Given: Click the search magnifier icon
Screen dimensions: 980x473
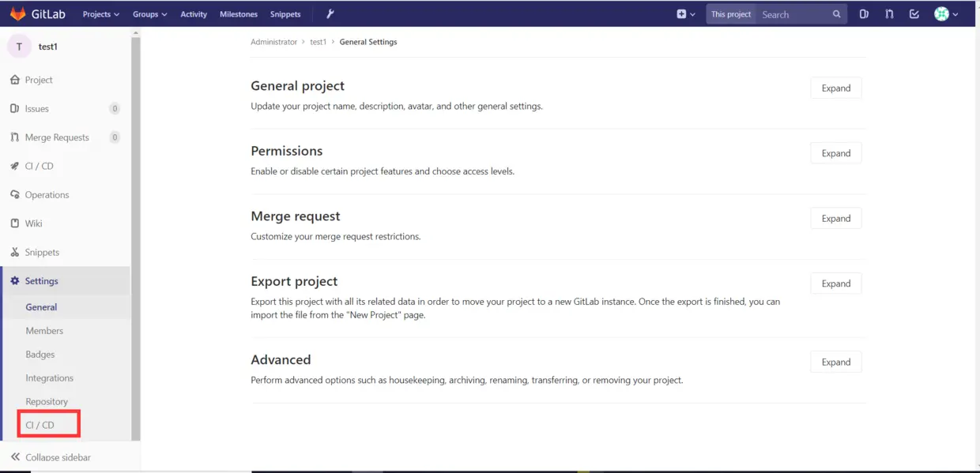Looking at the screenshot, I should [x=837, y=14].
